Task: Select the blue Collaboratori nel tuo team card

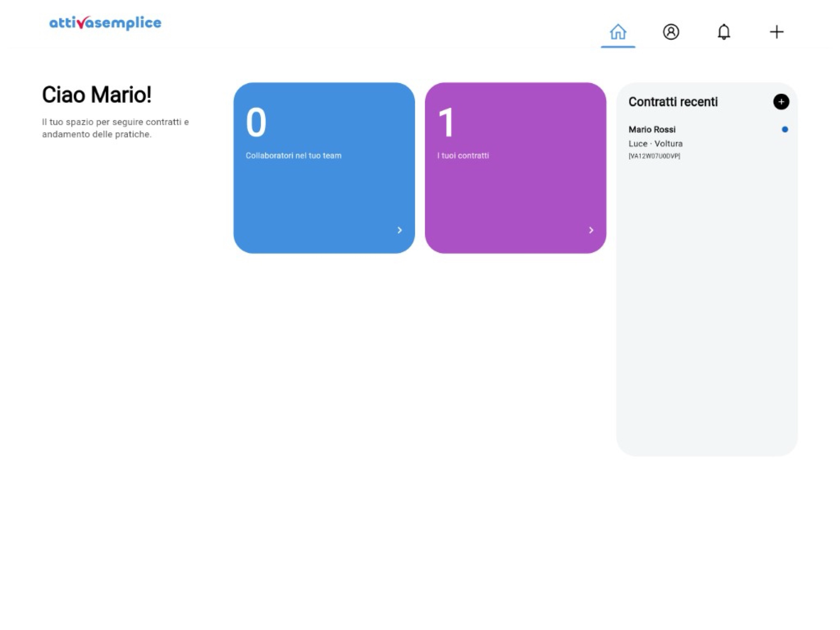Action: pos(324,168)
